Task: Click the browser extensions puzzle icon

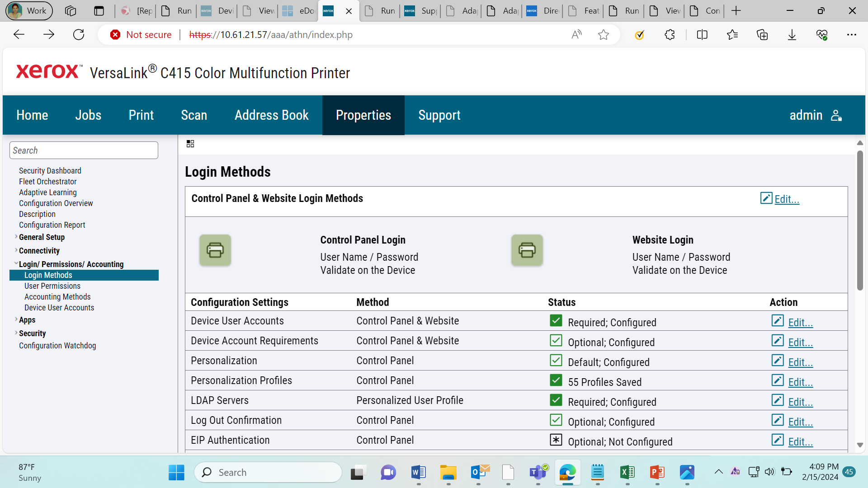Action: [670, 35]
